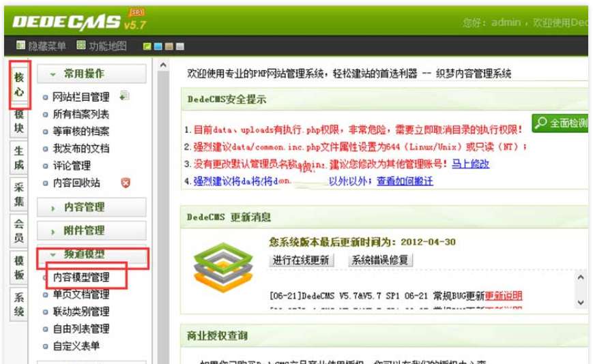Collapse the 频道模型 menu section
Image resolution: width=593 pixels, height=364 pixels.
click(x=91, y=254)
